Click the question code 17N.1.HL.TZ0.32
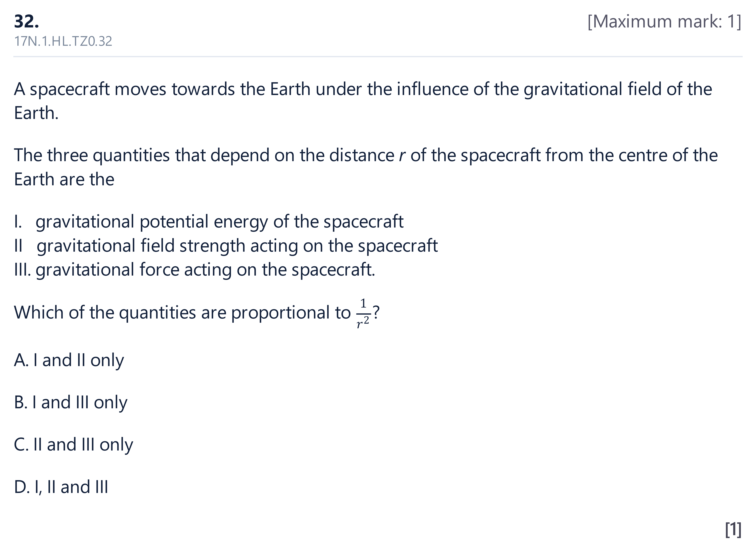Image resolution: width=756 pixels, height=552 pixels. (x=63, y=41)
